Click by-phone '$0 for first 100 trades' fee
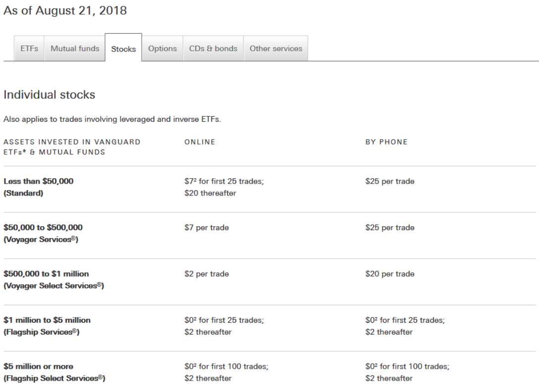Viewport: 539px width, 392px height. coord(407,366)
